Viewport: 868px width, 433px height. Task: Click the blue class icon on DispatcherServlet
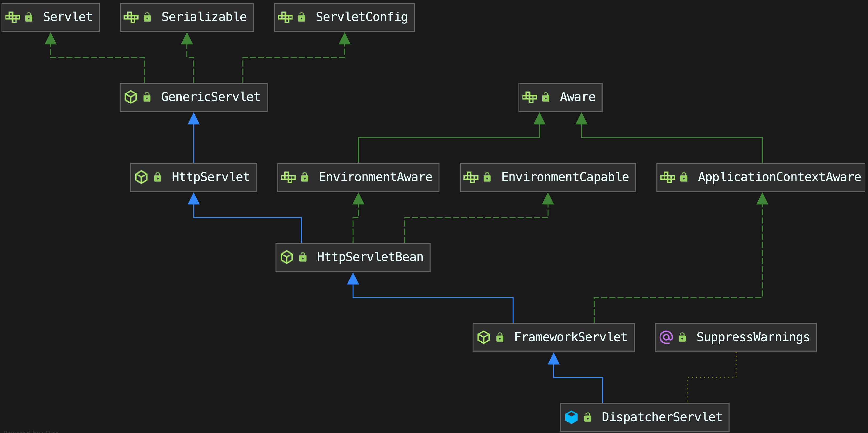point(571,417)
